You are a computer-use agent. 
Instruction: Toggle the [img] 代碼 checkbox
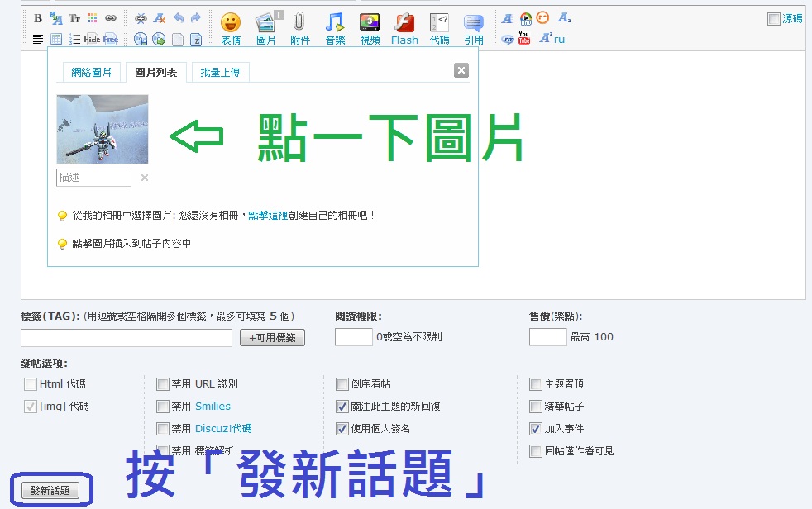tap(31, 407)
